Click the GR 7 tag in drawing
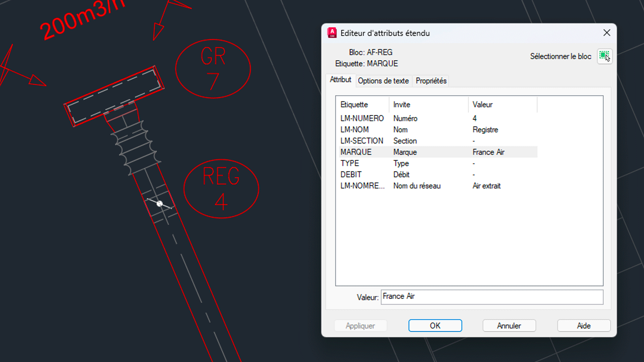 tap(213, 69)
